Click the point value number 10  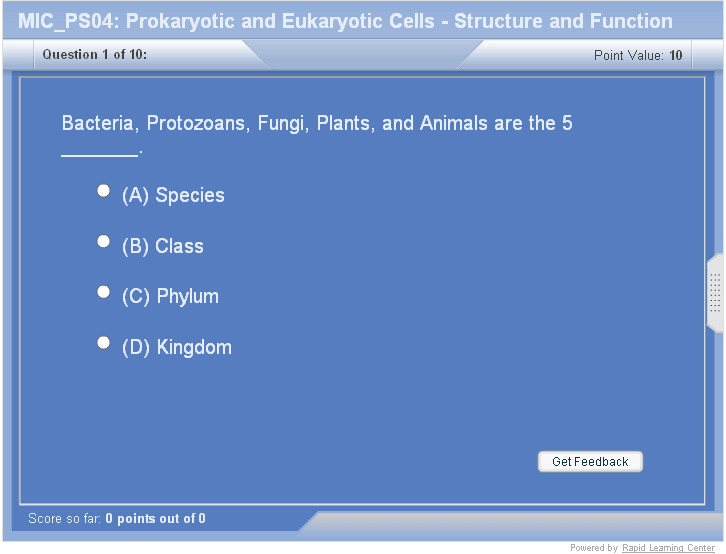(676, 56)
